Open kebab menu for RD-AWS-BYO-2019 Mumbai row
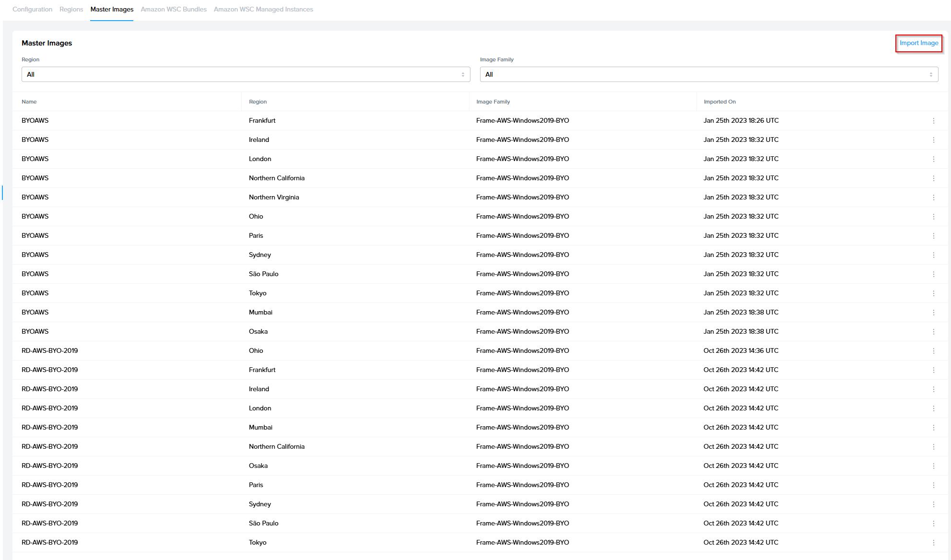This screenshot has width=951, height=560. coord(933,428)
